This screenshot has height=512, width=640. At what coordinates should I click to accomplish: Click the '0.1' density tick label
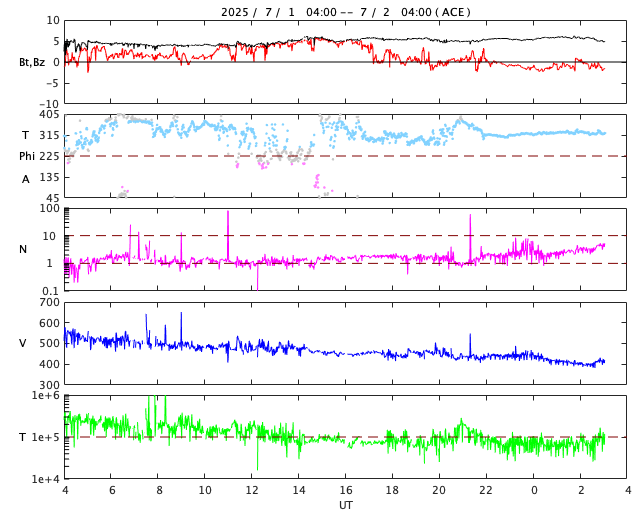[x=51, y=291]
